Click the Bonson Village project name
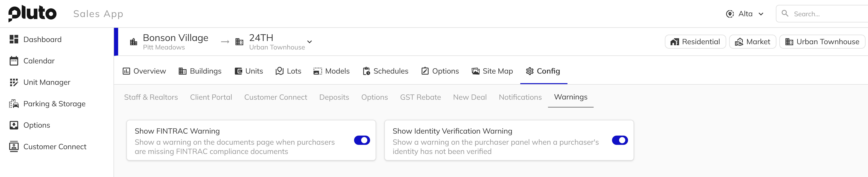This screenshot has height=177, width=868. [x=176, y=38]
